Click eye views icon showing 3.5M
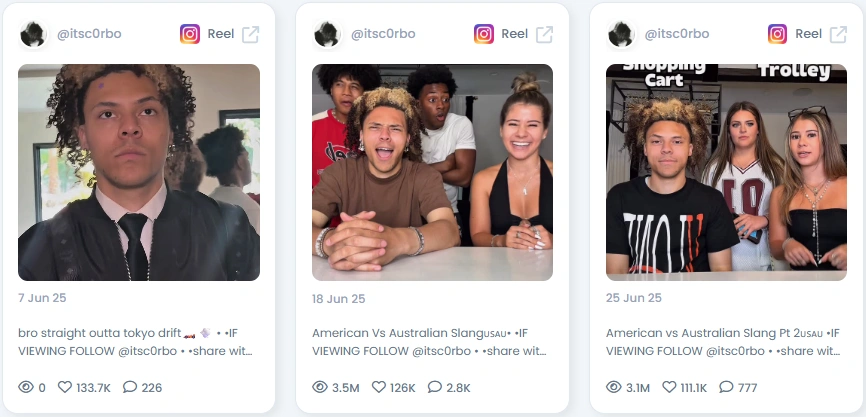 [320, 387]
